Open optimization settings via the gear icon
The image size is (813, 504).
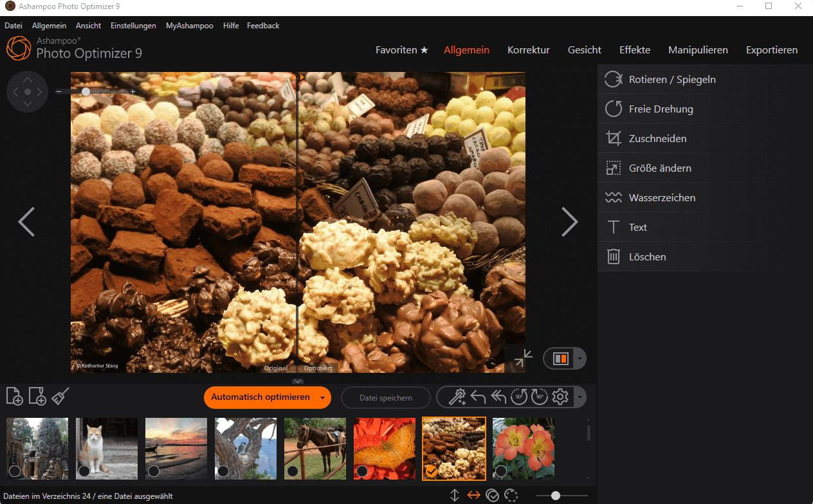[x=560, y=397]
